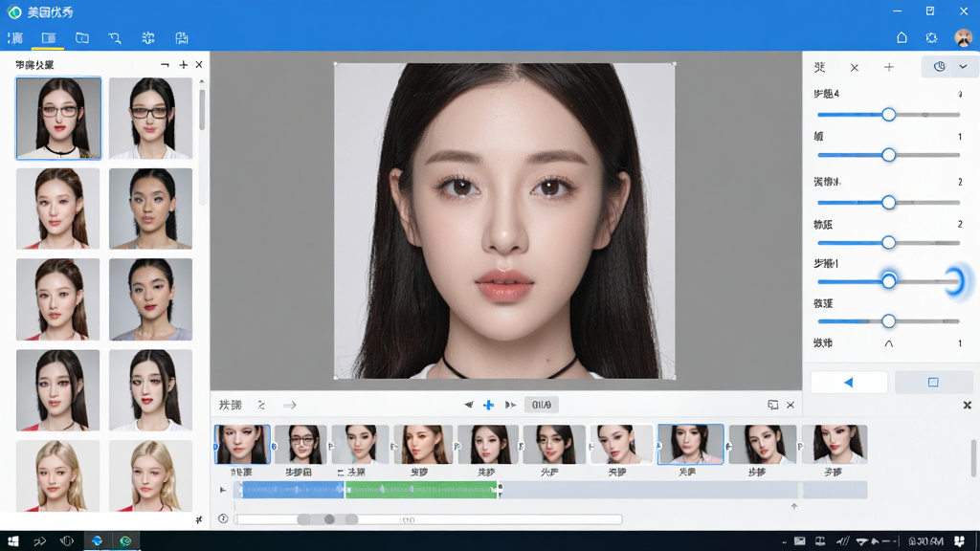Select the lasso-shaped icon in the top toolbar
This screenshot has width=980, height=551.
click(115, 38)
